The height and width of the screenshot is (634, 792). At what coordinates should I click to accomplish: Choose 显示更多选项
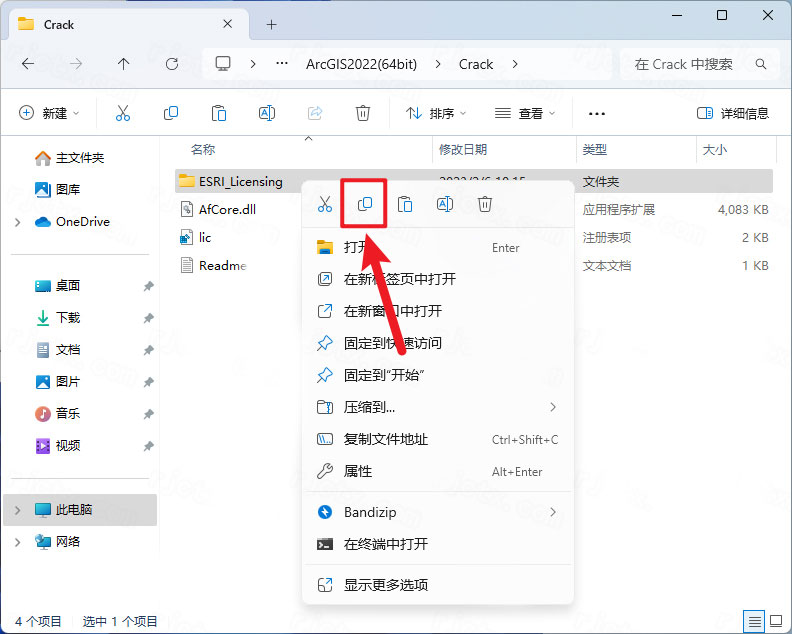[x=438, y=585]
